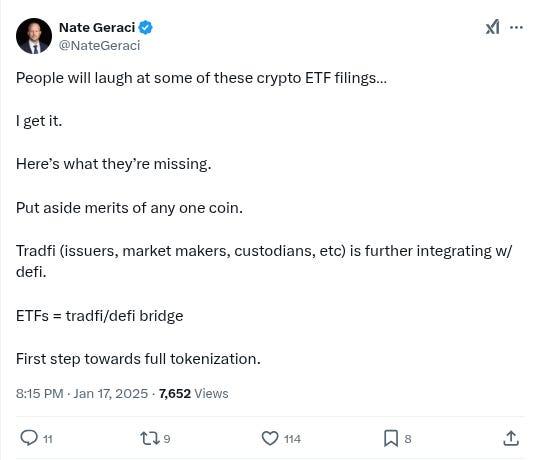Open Nate Geraci's profile picture
The height and width of the screenshot is (460, 536).
34,36
